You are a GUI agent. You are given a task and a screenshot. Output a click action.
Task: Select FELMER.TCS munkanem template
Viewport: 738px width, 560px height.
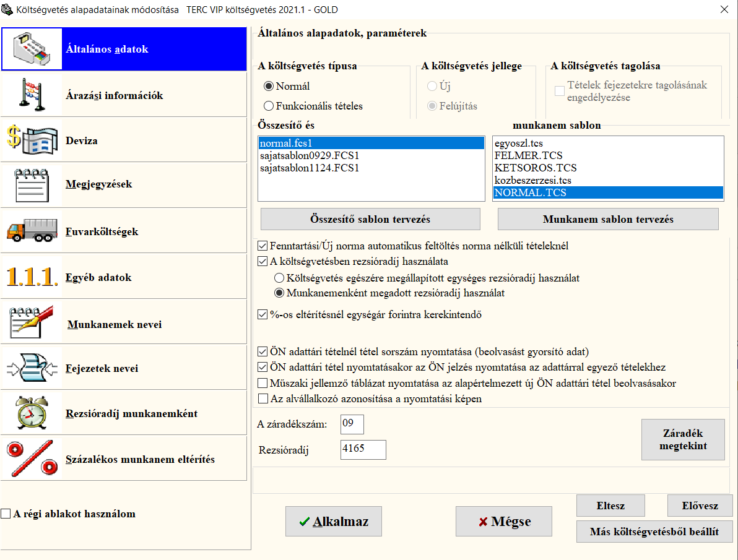tap(608, 155)
